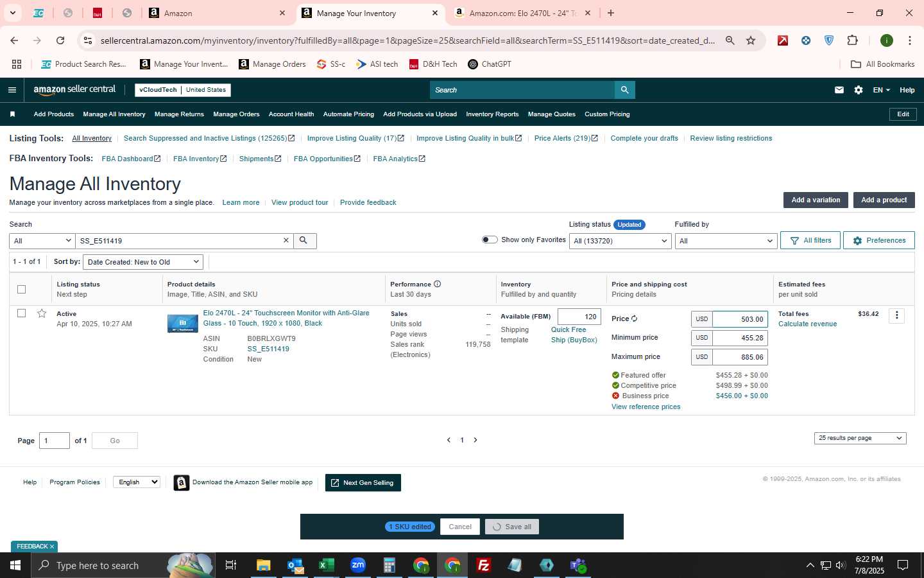Viewport: 924px width, 578px height.
Task: Close the FEEDBACK tab
Action: [52, 547]
